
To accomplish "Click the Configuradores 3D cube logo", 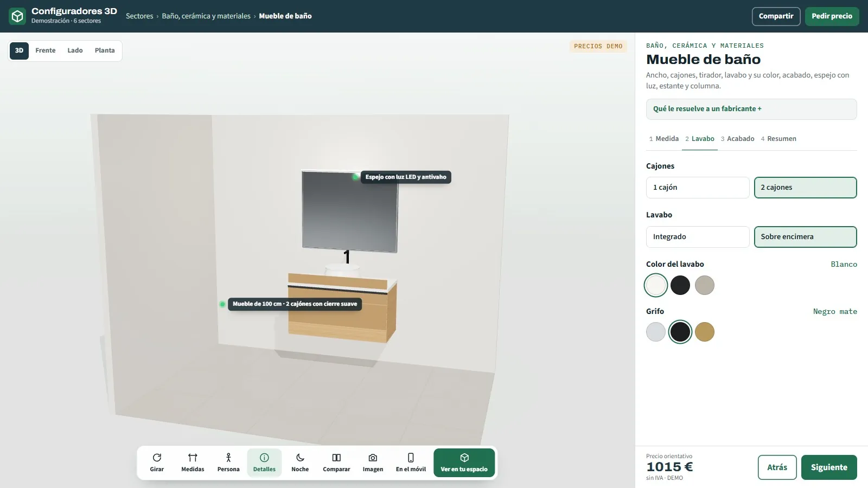I will [x=17, y=16].
